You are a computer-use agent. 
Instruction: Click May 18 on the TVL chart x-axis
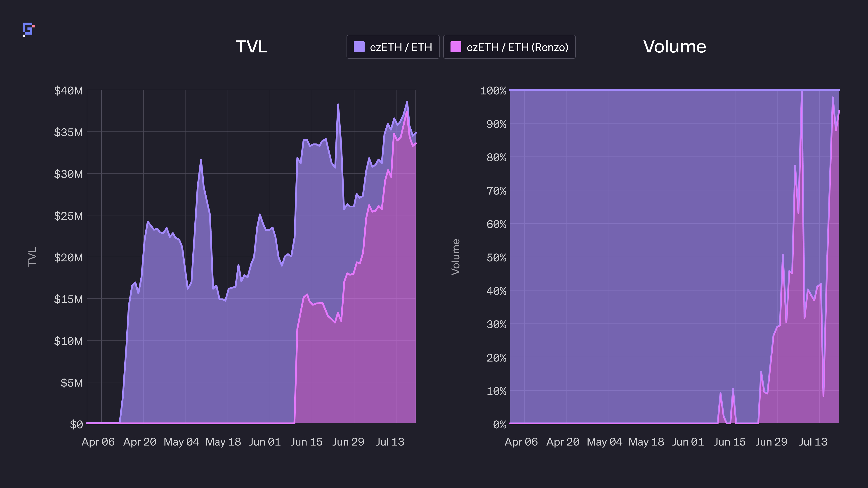[x=223, y=441]
